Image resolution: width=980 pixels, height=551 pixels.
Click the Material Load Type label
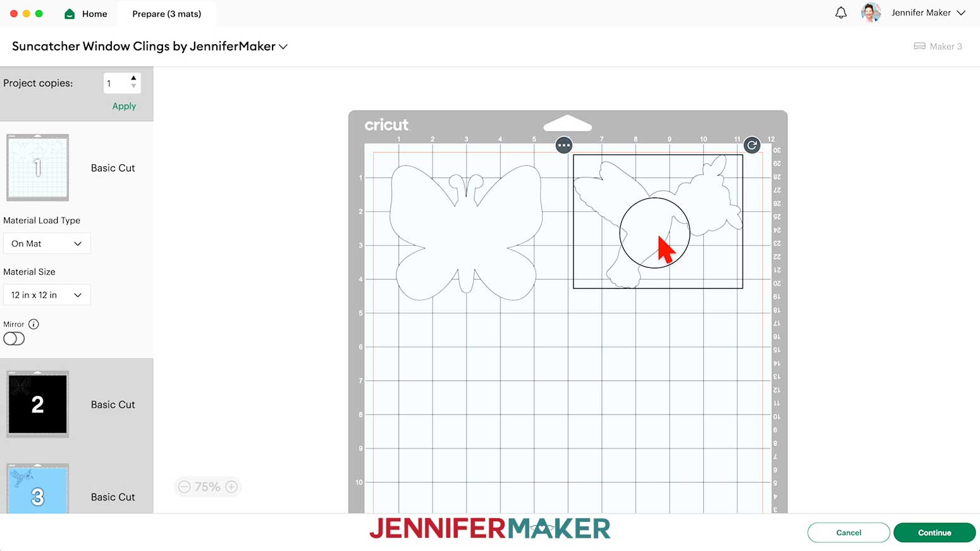tap(42, 221)
